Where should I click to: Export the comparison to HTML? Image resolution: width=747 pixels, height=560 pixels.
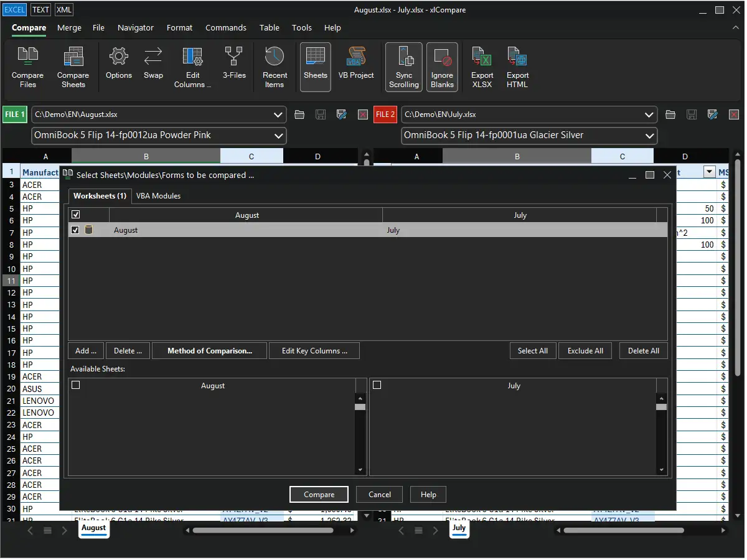(x=517, y=67)
